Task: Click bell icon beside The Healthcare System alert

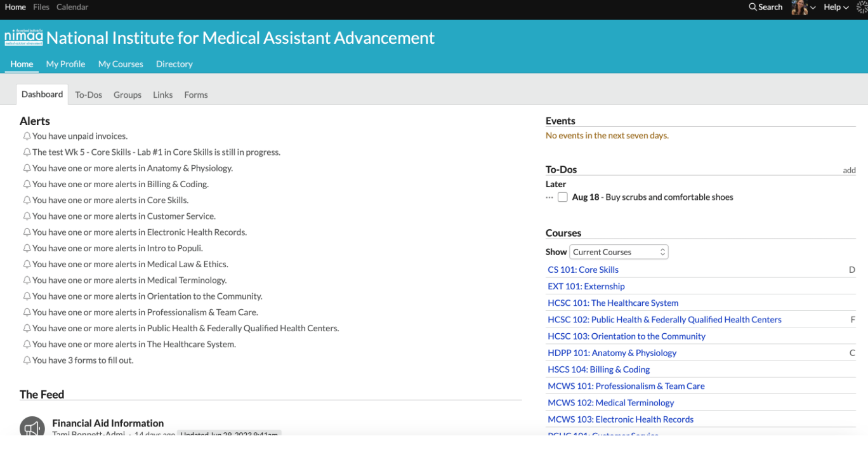Action: tap(27, 345)
